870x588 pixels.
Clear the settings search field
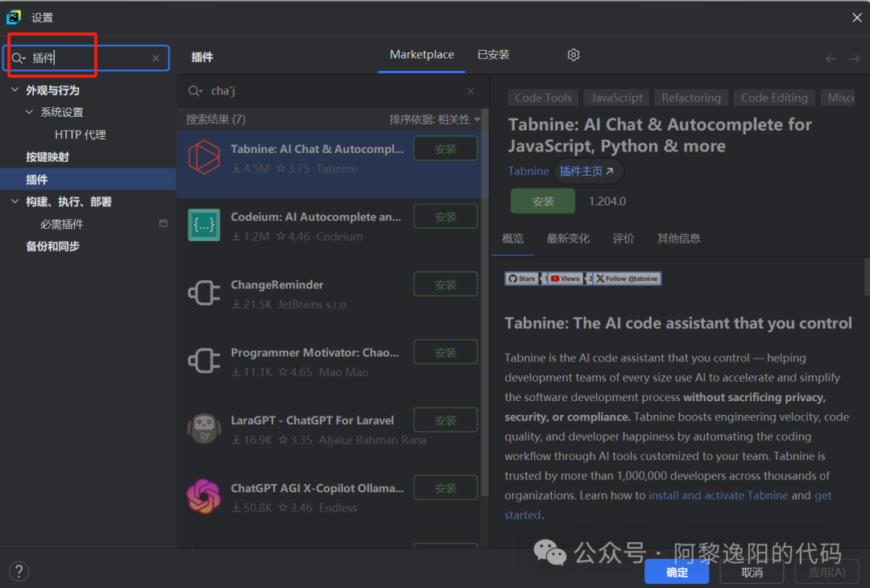155,59
